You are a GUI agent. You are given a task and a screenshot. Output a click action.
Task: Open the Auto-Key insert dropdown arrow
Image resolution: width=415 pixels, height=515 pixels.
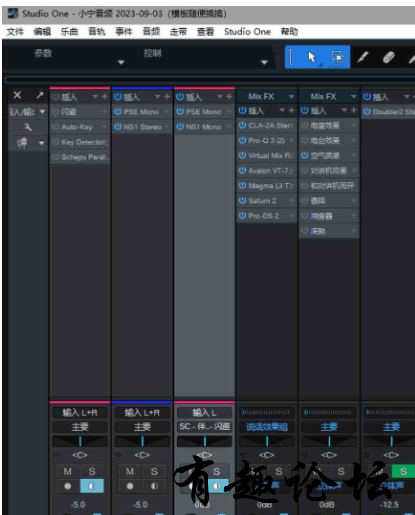(105, 127)
